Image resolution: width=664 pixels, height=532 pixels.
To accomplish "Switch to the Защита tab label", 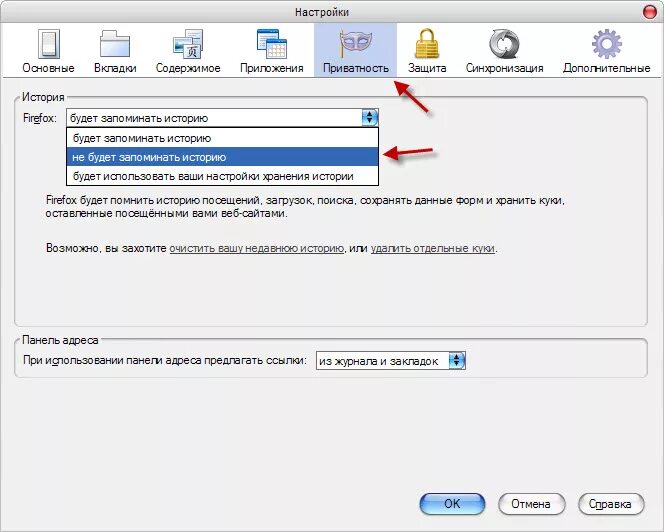I will 427,68.
